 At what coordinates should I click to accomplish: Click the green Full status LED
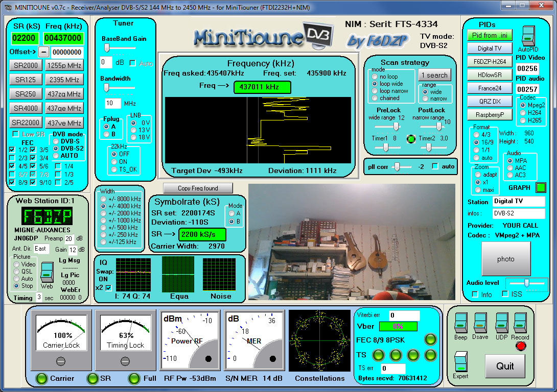coord(134,379)
